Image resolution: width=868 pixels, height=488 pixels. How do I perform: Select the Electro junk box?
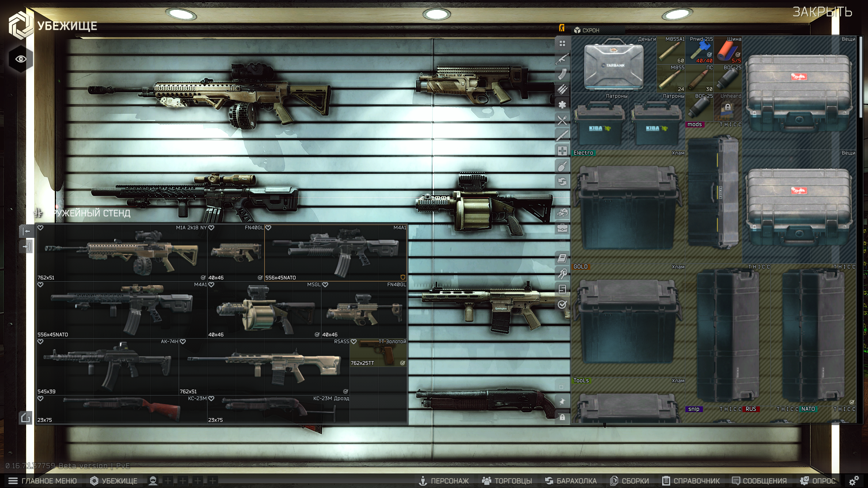[628, 207]
